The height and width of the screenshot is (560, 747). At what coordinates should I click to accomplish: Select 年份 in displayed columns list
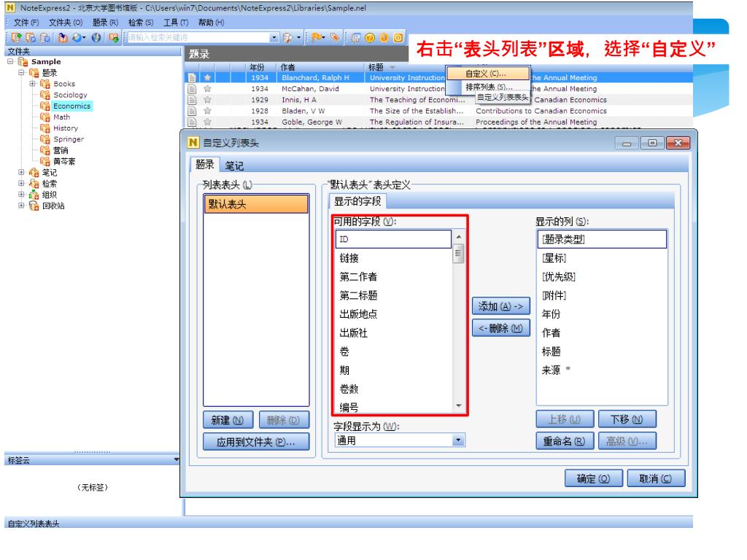tap(602, 314)
